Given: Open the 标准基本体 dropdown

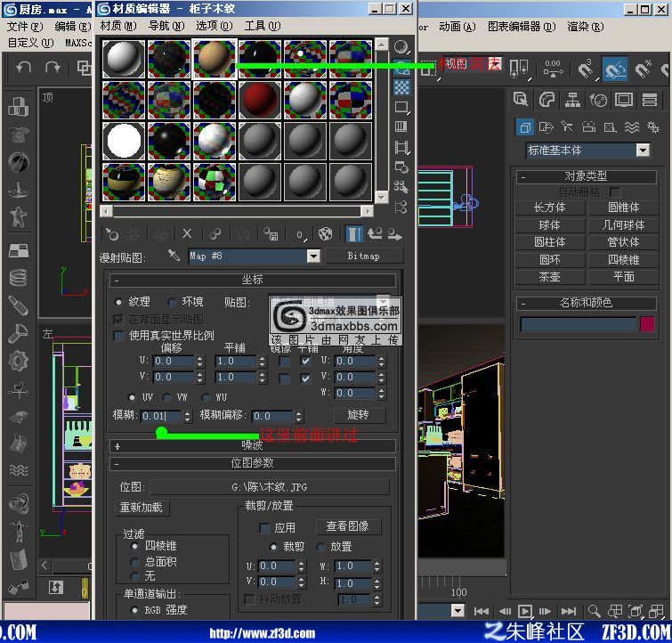Looking at the screenshot, I should 643,151.
